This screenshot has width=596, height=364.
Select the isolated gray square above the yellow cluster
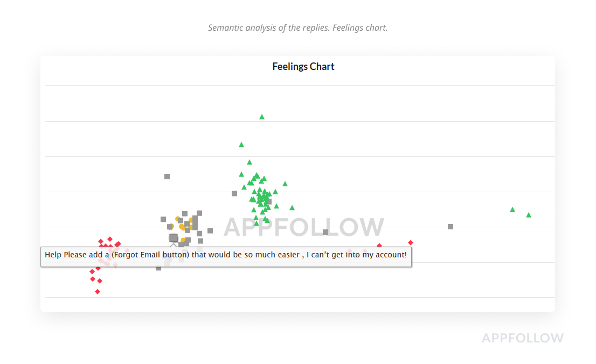coord(167,177)
